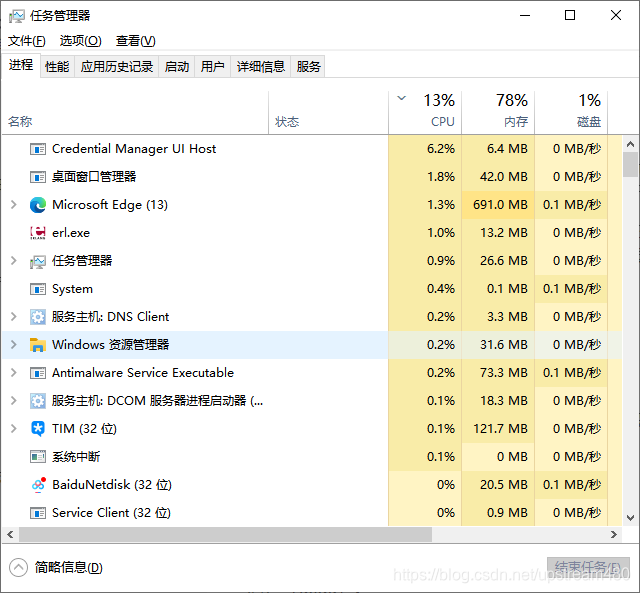Open the 文件(F) menu
This screenshot has width=640, height=593.
coord(27,41)
